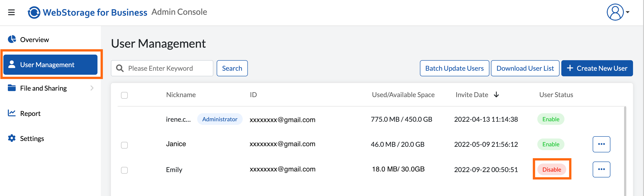Go to Overview in the sidebar
644x196 pixels.
click(34, 39)
